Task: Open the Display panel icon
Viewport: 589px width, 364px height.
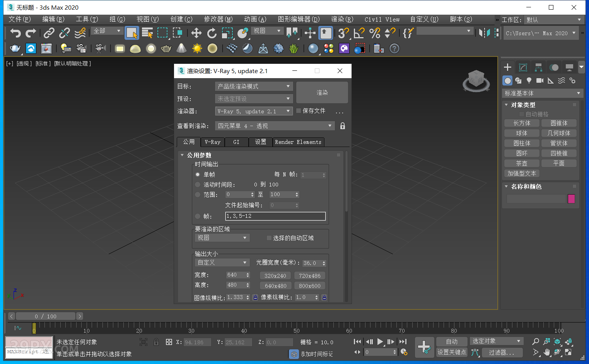Action: (x=569, y=67)
